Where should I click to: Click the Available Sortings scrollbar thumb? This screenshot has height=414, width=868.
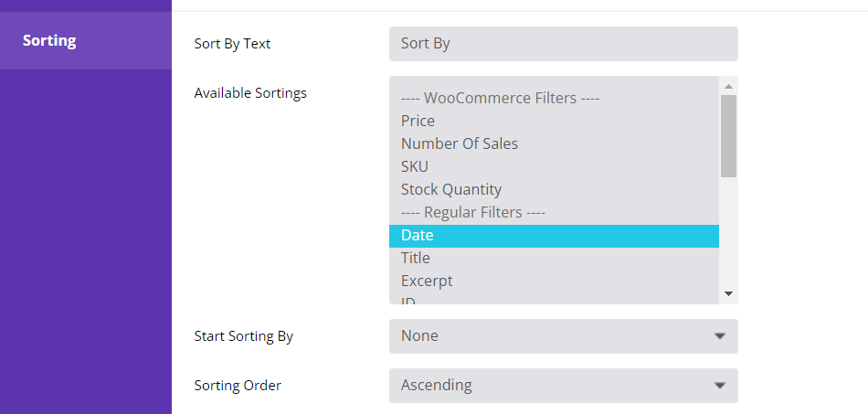coord(728,135)
